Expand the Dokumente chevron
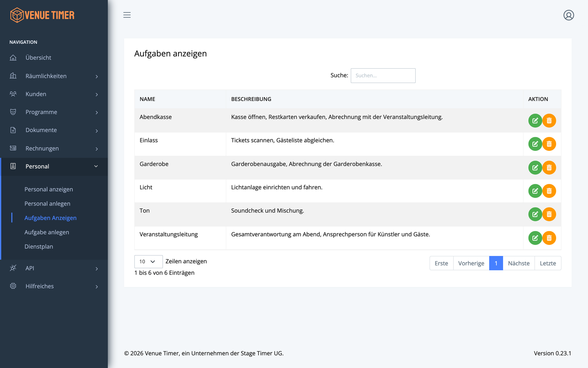The width and height of the screenshot is (588, 368). [x=97, y=131]
